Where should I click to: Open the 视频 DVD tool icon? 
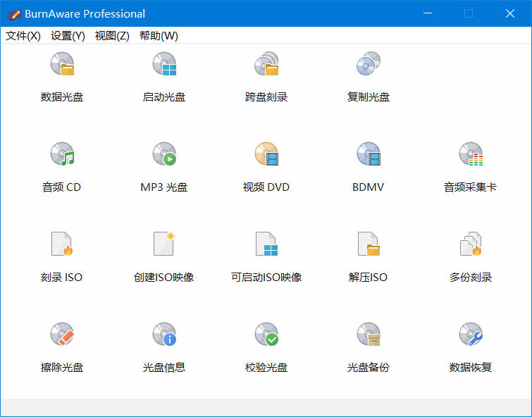[266, 154]
